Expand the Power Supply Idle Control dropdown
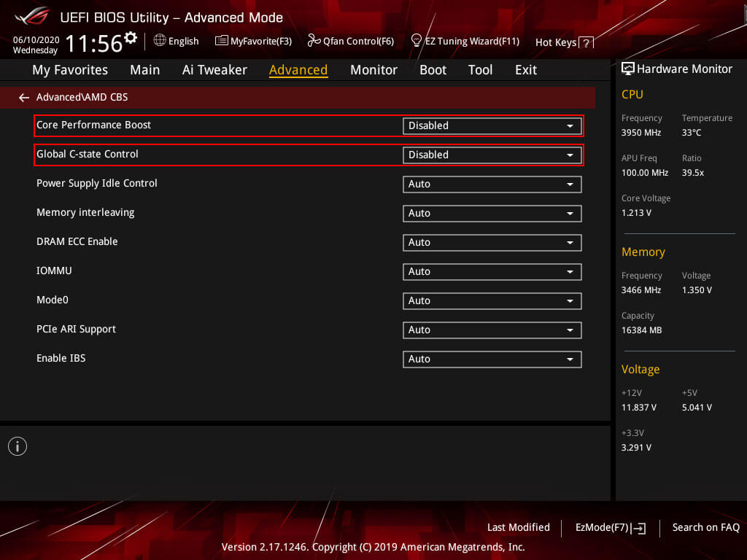 point(492,184)
